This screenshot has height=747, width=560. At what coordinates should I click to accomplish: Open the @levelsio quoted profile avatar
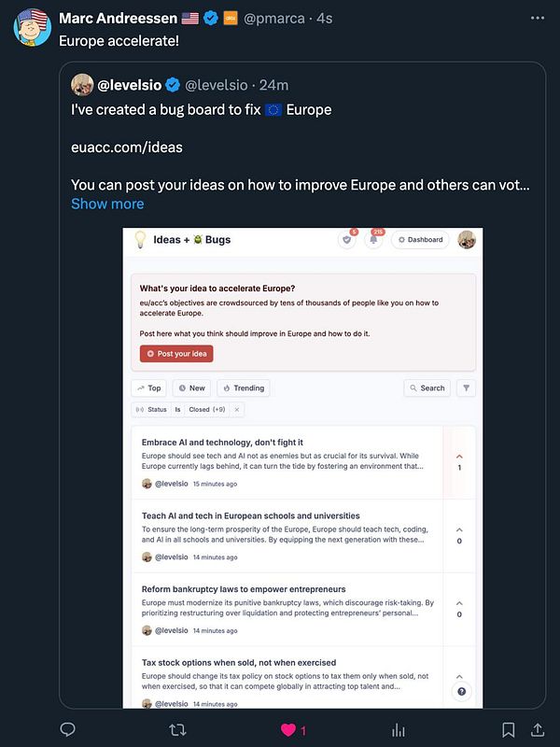[x=82, y=85]
